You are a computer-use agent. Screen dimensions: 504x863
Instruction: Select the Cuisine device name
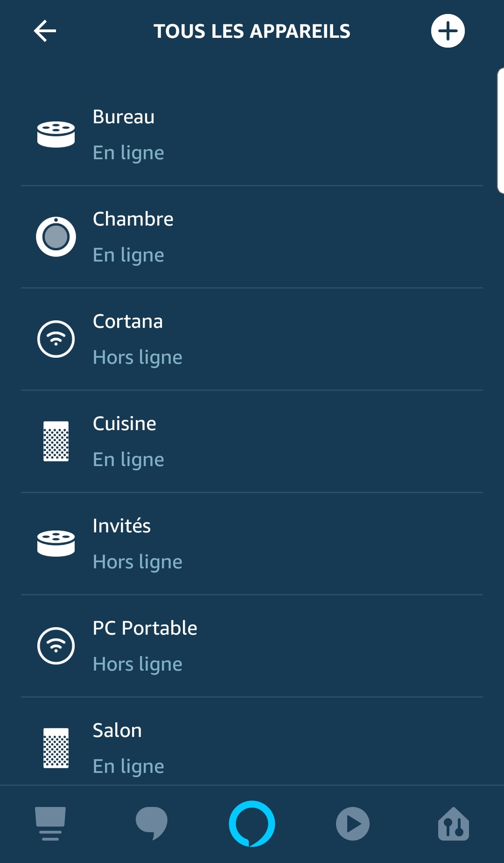pyautogui.click(x=125, y=424)
